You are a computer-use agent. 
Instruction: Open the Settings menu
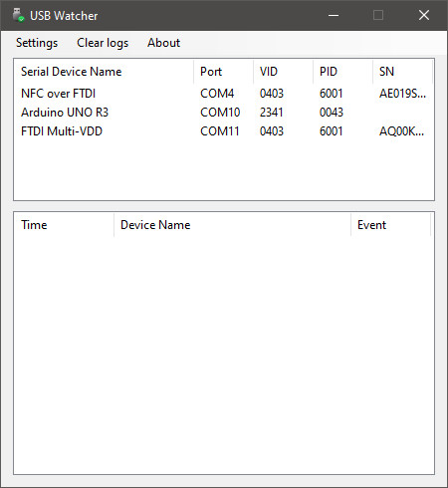click(x=37, y=43)
